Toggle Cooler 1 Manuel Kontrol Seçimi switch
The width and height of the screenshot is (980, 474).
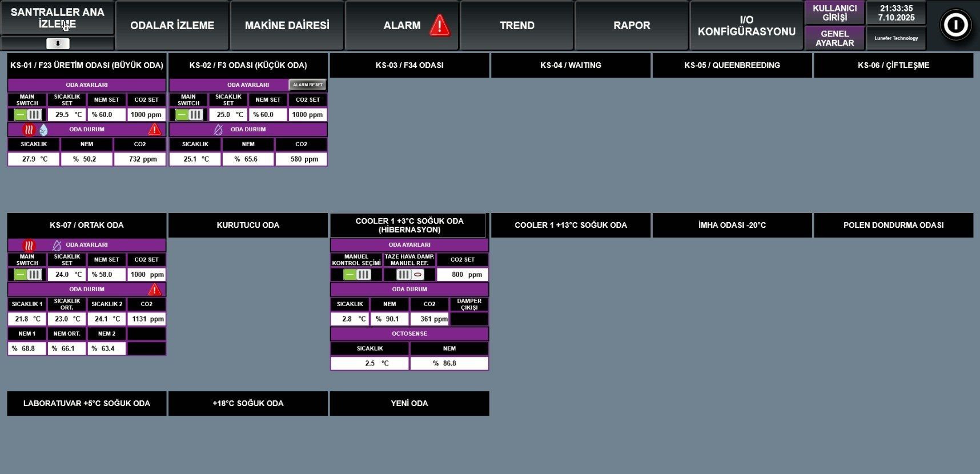[357, 275]
